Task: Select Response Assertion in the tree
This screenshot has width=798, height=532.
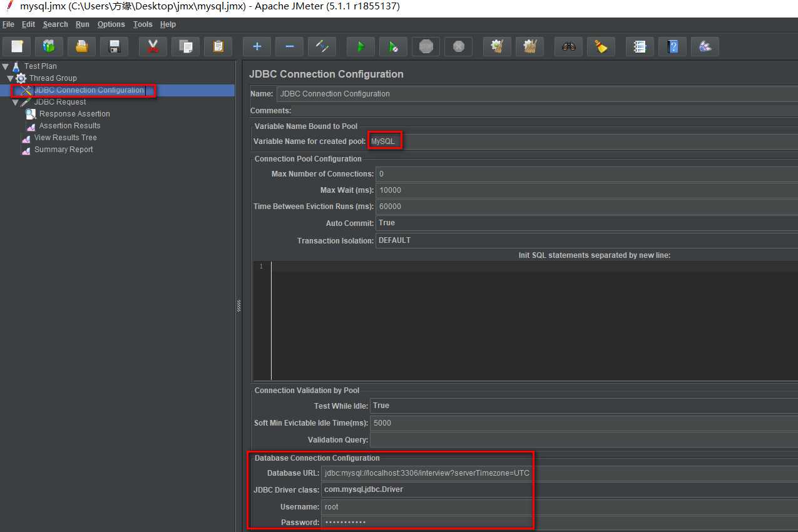Action: [74, 114]
